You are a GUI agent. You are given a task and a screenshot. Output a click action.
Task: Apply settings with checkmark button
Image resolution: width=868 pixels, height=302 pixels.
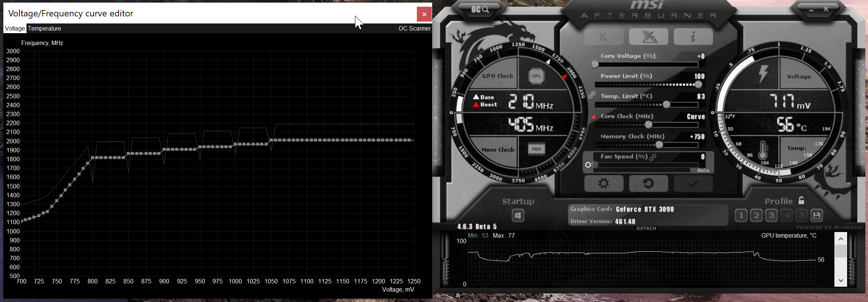tap(693, 184)
